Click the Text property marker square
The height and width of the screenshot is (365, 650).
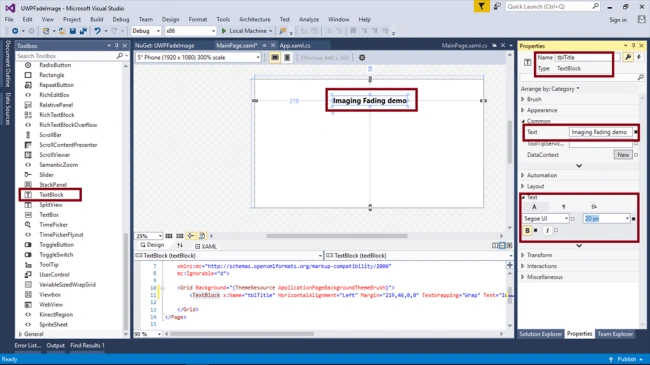click(x=636, y=132)
